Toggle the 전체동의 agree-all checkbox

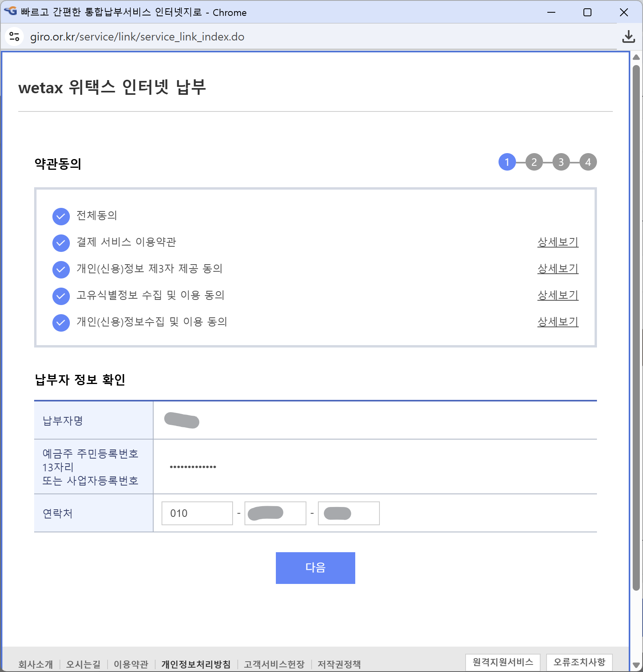pos(61,217)
